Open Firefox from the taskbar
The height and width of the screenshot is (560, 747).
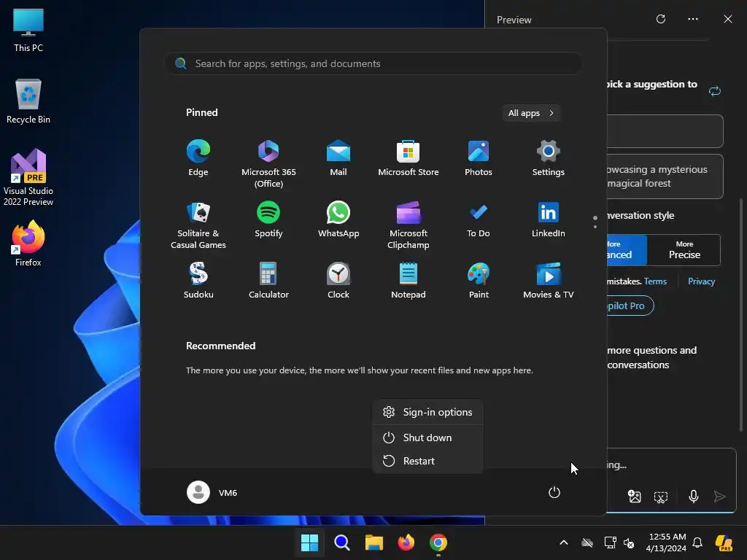[x=406, y=542]
